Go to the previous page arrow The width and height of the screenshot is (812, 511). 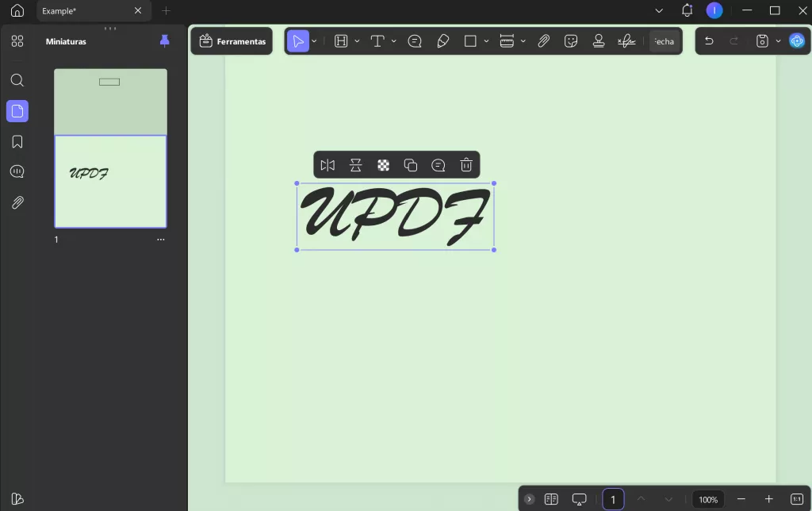point(641,499)
